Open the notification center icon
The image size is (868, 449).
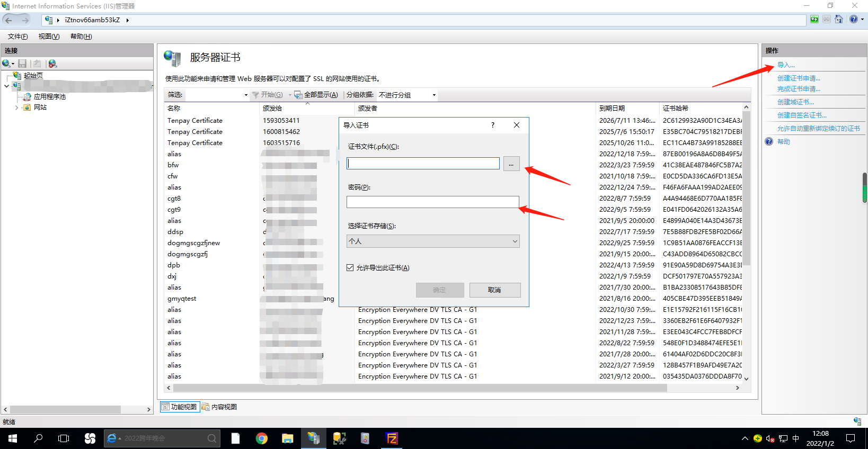click(851, 438)
